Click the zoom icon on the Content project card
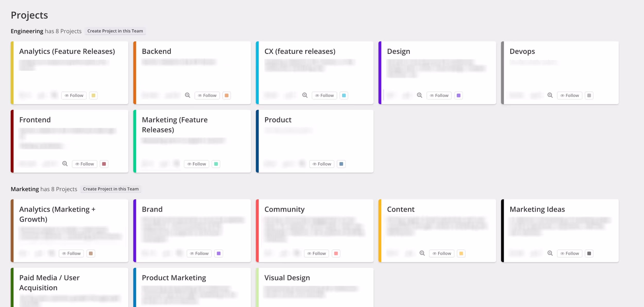Image resolution: width=644 pixels, height=307 pixels. [x=422, y=253]
